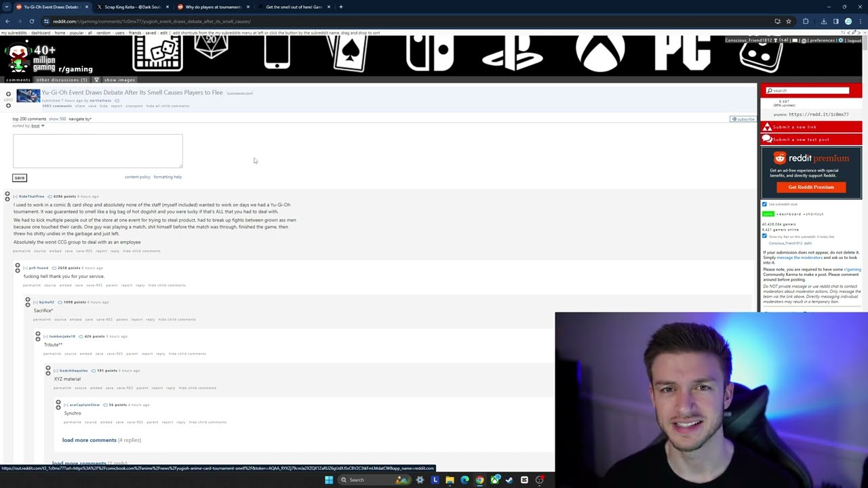The width and height of the screenshot is (868, 488).
Task: Open the browser extensions menu
Action: coord(806,21)
